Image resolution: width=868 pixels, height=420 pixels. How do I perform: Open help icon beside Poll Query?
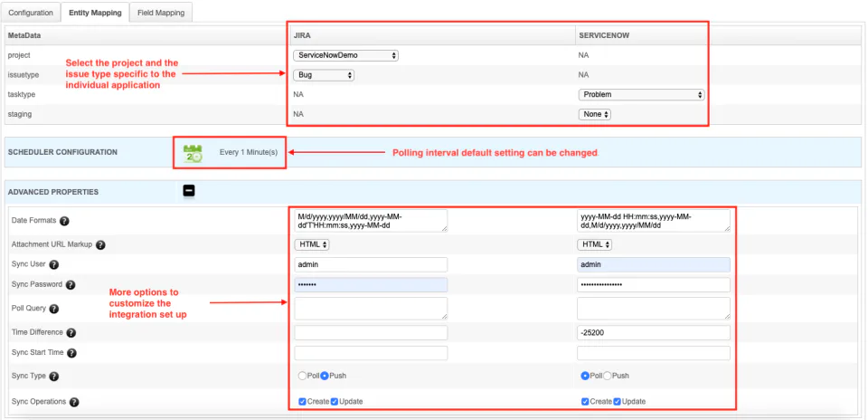53,309
